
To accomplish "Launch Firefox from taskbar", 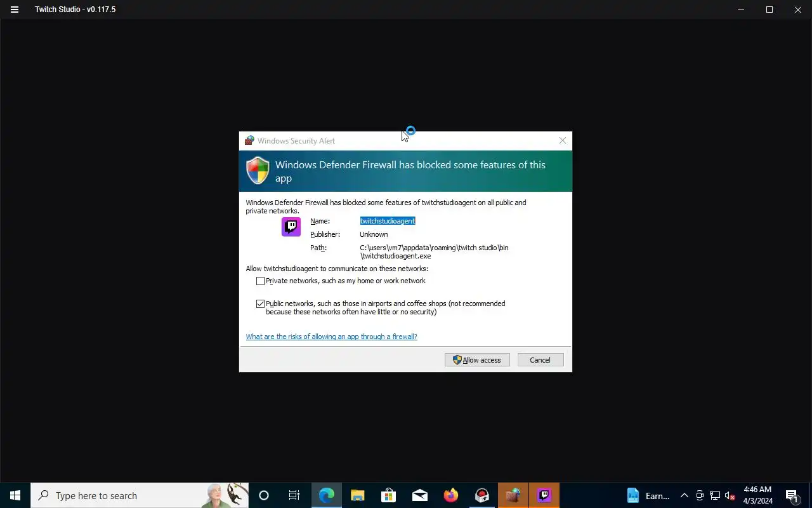I will pos(451,495).
